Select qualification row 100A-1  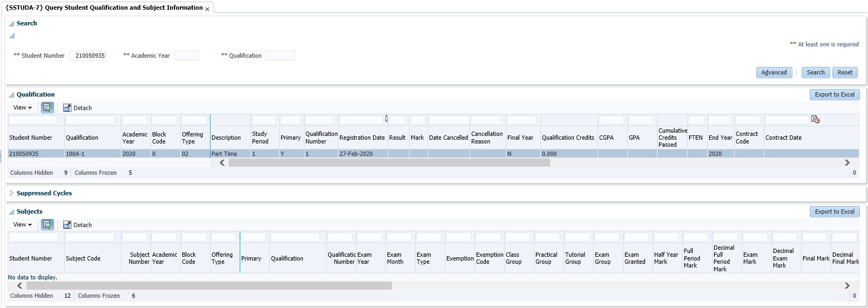coord(75,154)
